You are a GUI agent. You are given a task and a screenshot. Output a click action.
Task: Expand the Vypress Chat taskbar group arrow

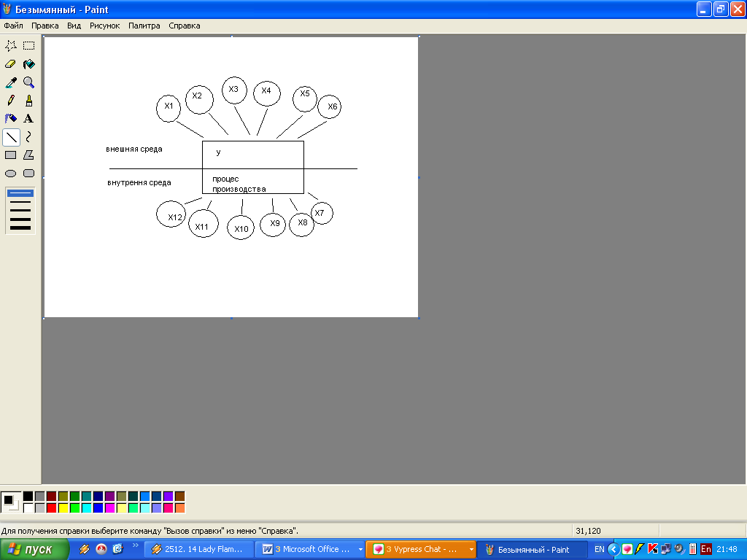(472, 550)
